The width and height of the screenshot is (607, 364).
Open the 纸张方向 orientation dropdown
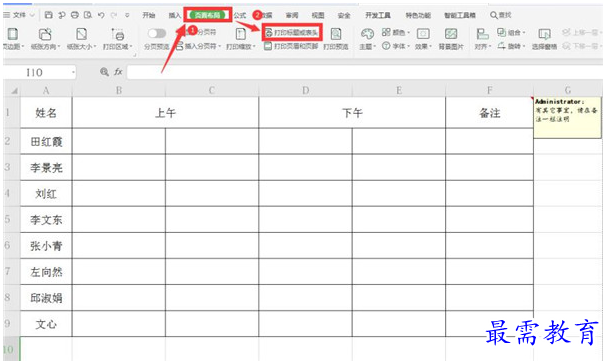[x=45, y=39]
